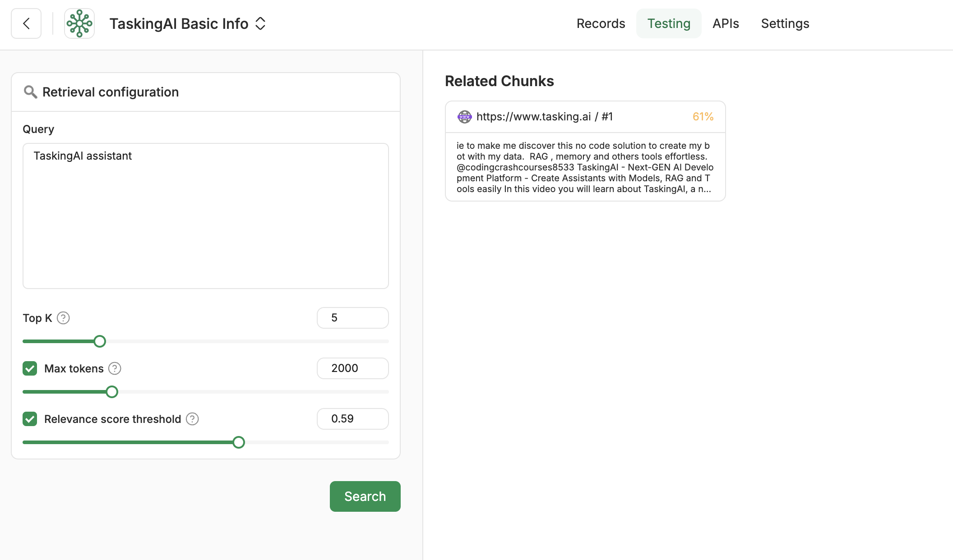Click the globe icon next to the chunk URL

463,117
